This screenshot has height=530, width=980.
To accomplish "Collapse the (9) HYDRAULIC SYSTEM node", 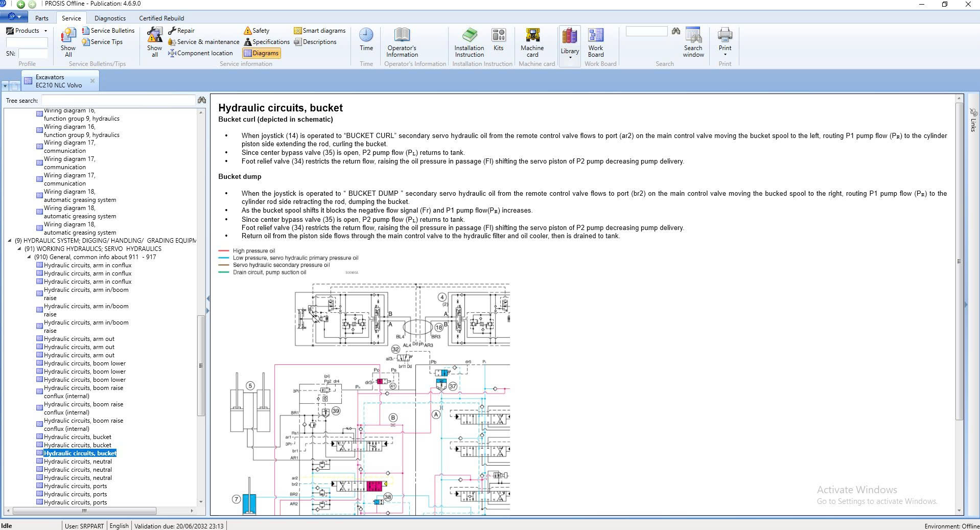I will click(x=10, y=241).
